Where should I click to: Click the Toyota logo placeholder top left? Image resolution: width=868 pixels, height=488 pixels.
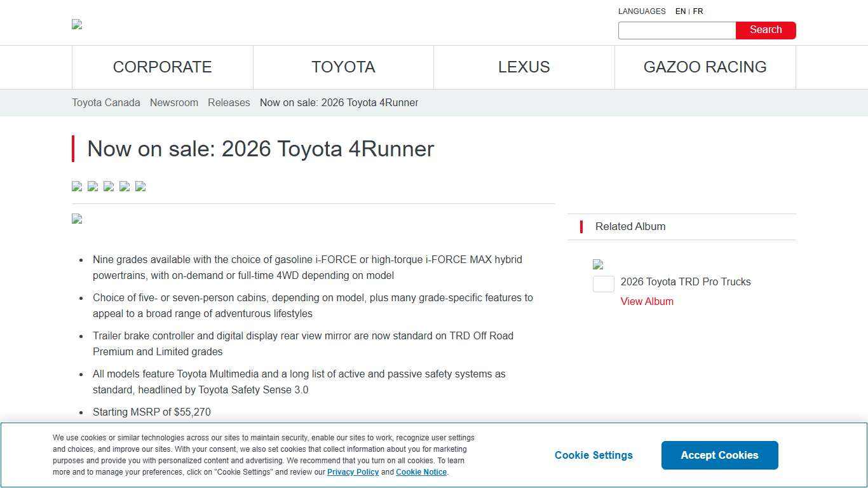[x=76, y=24]
